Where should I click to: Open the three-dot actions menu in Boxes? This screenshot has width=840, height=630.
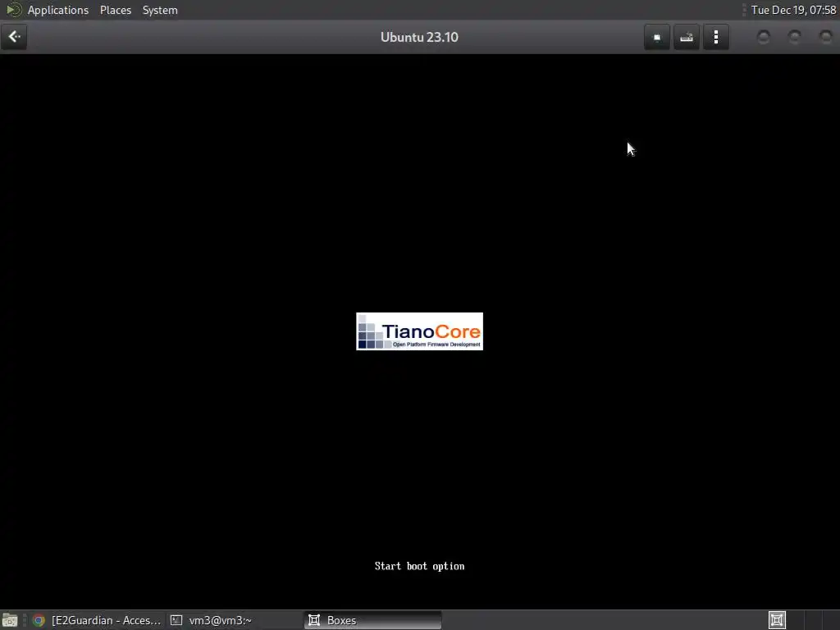tap(715, 37)
